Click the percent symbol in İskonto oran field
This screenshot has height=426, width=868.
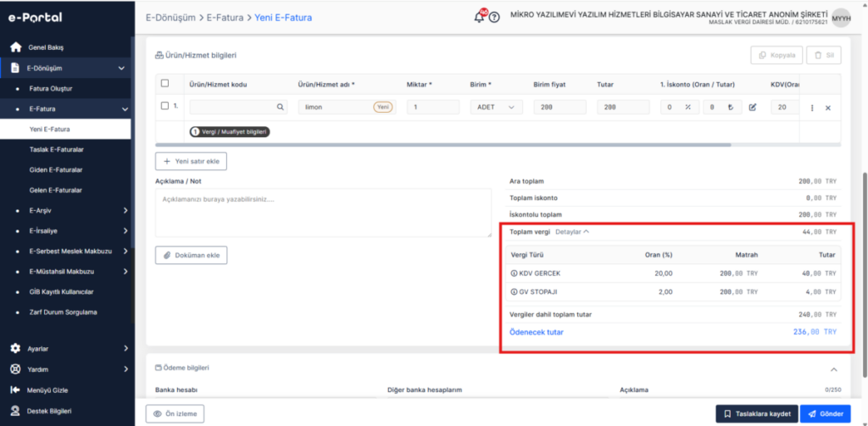[x=688, y=108]
